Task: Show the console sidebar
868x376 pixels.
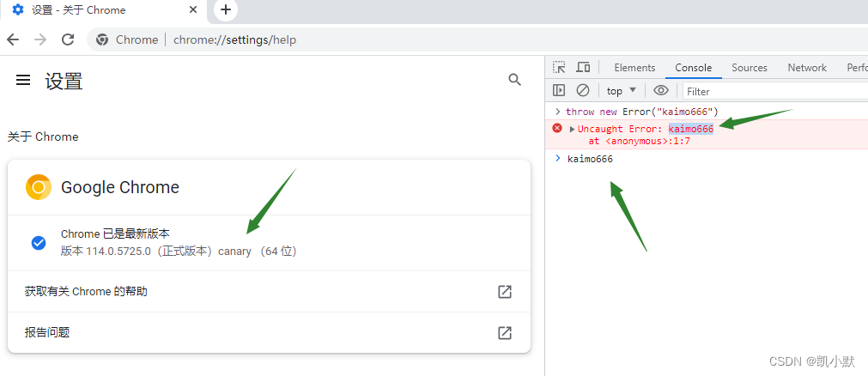Action: [x=559, y=90]
